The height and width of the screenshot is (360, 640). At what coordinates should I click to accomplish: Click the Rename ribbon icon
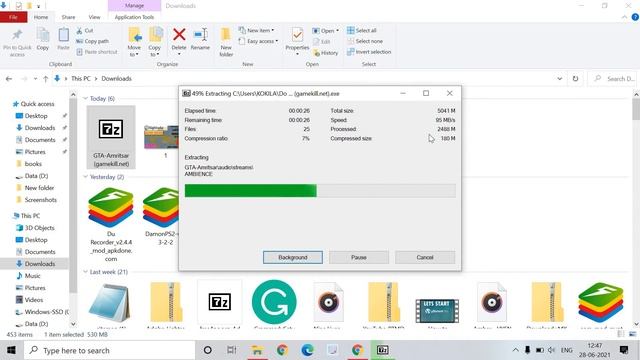200,35
